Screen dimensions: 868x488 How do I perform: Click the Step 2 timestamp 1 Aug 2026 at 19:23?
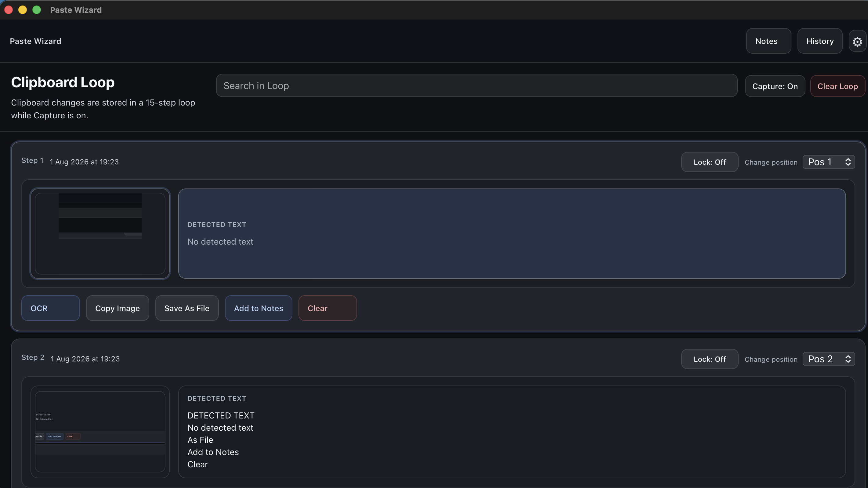tap(85, 359)
